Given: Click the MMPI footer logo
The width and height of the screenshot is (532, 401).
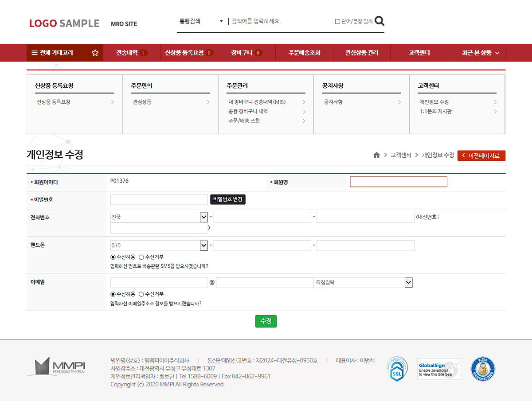Looking at the screenshot, I should tap(56, 366).
